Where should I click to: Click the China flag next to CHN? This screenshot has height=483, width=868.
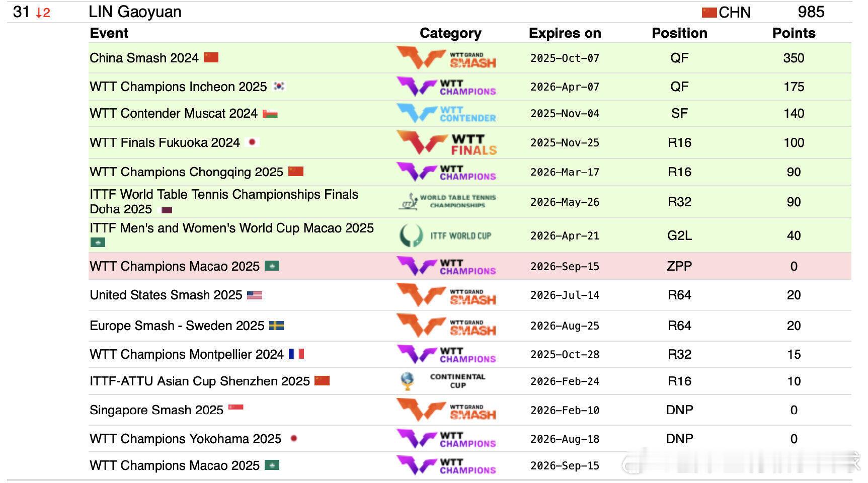point(709,13)
